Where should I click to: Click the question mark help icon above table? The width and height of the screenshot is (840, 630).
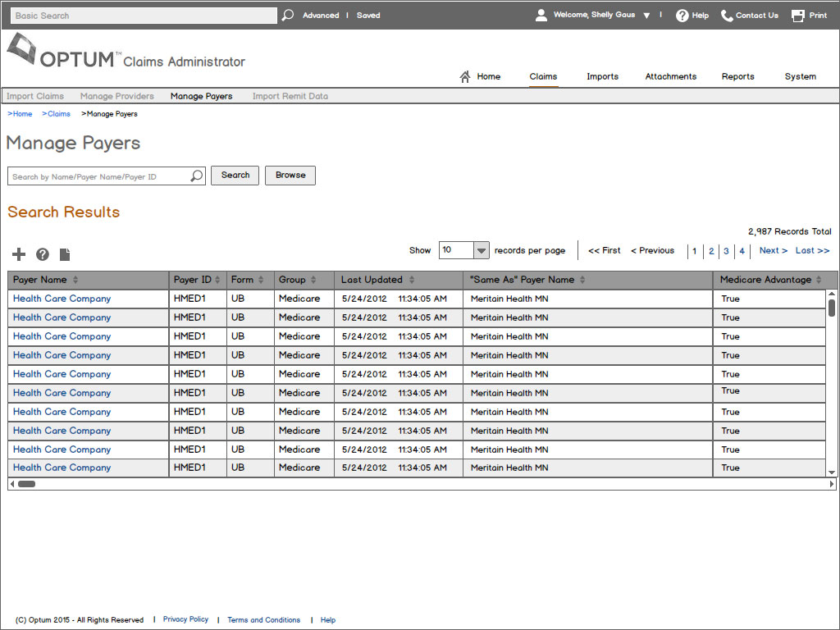43,255
